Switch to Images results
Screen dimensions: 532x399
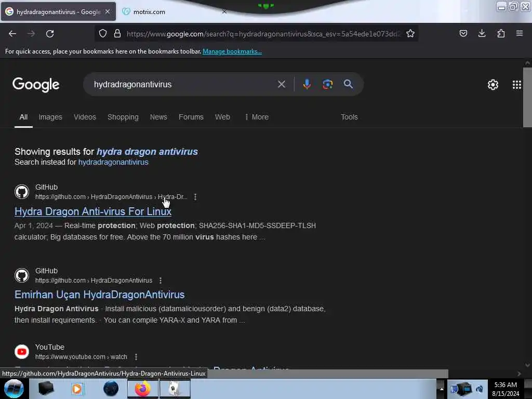click(x=50, y=117)
